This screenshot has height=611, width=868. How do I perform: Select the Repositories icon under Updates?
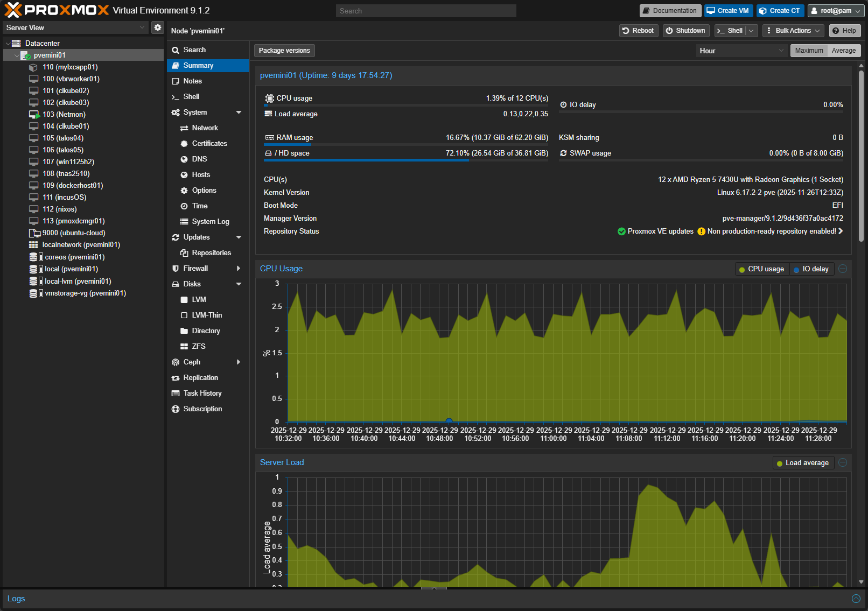[184, 252]
